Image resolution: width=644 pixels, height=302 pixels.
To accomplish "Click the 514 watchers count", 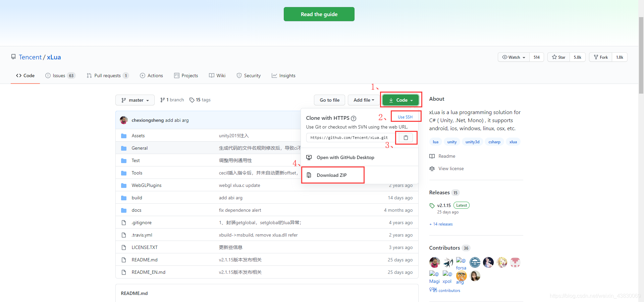I will (x=537, y=57).
